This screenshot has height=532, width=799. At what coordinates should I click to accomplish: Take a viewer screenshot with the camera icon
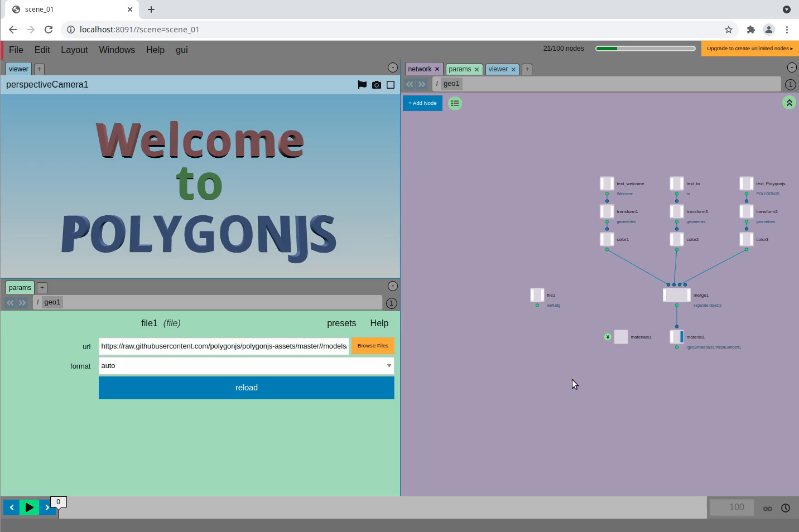[377, 85]
